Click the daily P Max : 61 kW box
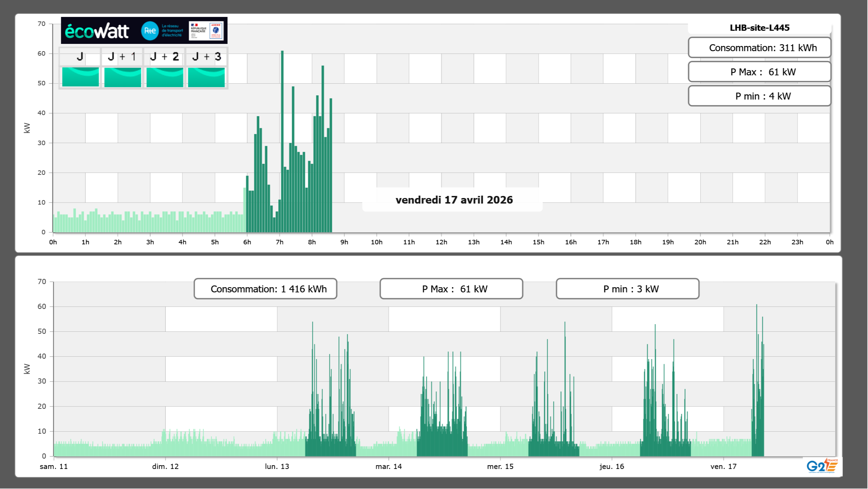Viewport: 868px width, 489px height. [759, 72]
